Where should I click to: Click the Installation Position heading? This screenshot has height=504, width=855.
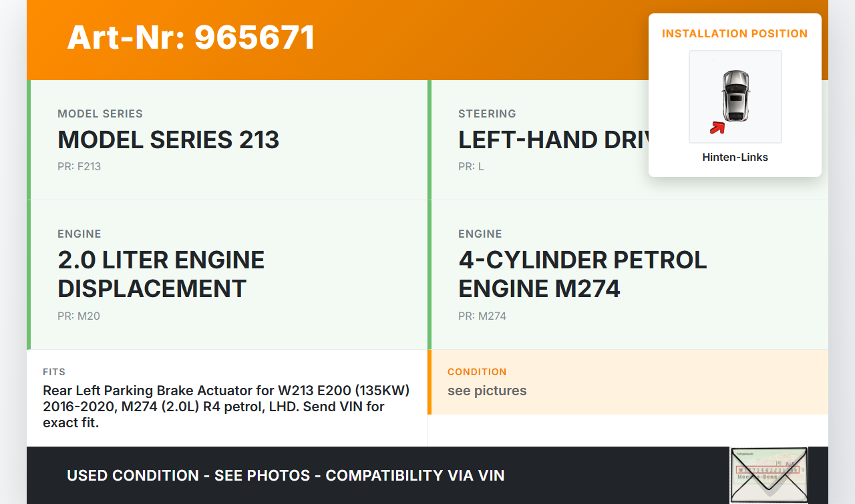point(735,33)
